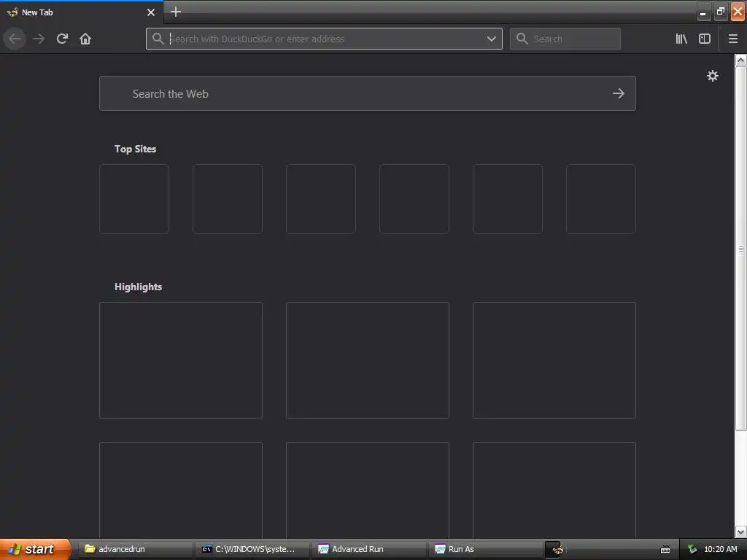Viewport: 747px width, 560px height.
Task: Click into the toolbar Search box
Action: point(565,39)
